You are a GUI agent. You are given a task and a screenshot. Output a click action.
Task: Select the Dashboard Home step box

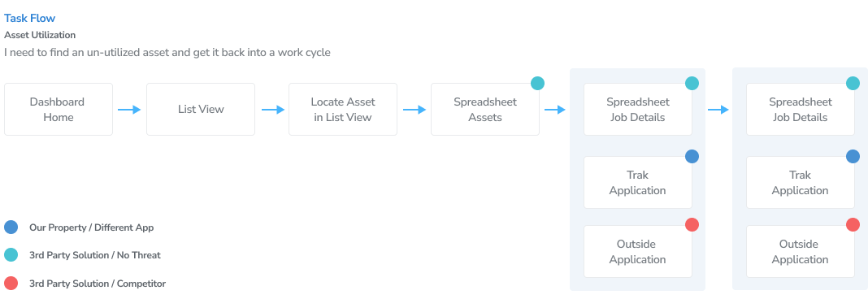[x=59, y=109]
